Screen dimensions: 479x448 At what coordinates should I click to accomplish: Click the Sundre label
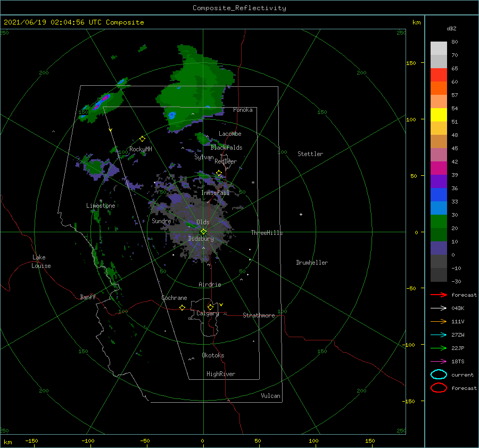[161, 221]
